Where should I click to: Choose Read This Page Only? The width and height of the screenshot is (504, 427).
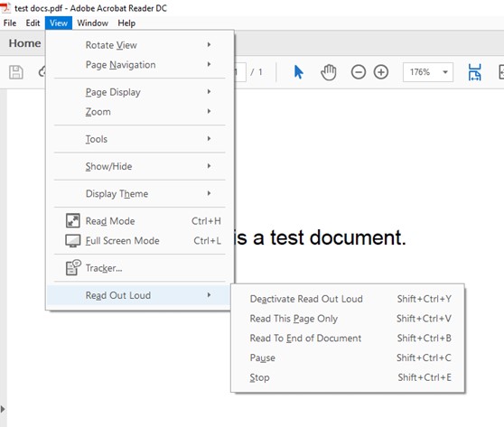(x=348, y=319)
